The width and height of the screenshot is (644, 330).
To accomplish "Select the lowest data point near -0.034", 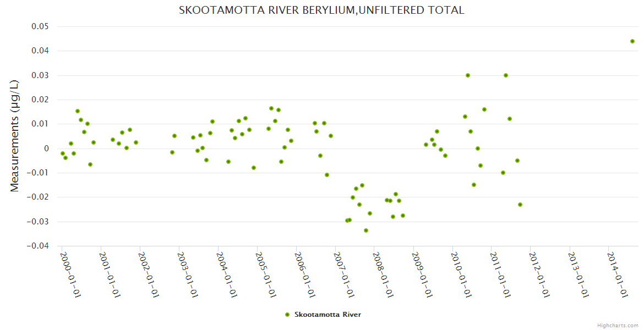I will (366, 230).
